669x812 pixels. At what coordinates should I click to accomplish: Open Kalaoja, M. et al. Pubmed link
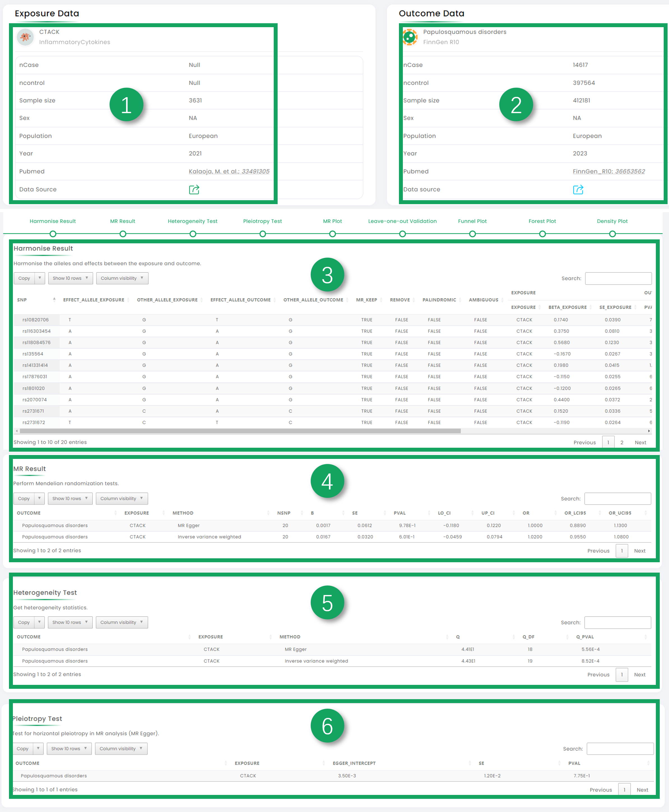229,171
